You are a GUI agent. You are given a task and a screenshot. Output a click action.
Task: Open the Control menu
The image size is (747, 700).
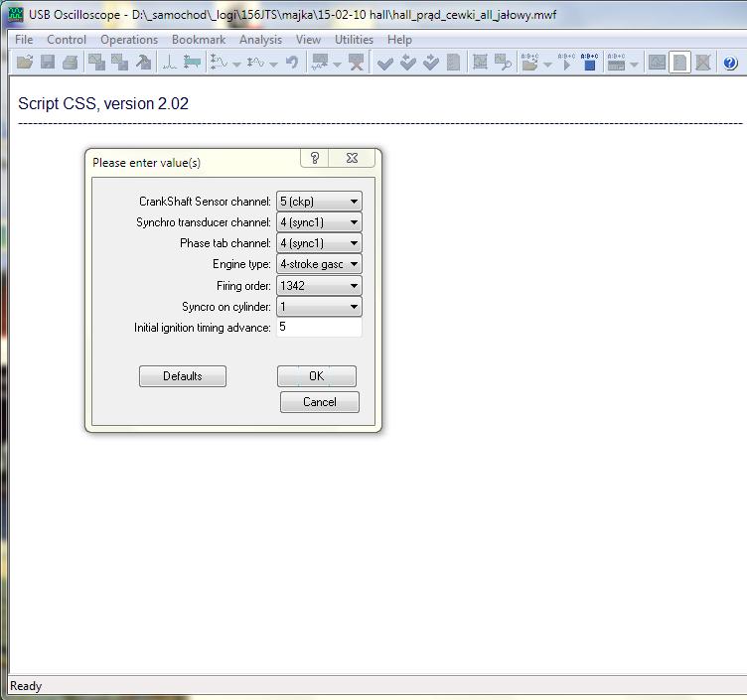[x=67, y=40]
